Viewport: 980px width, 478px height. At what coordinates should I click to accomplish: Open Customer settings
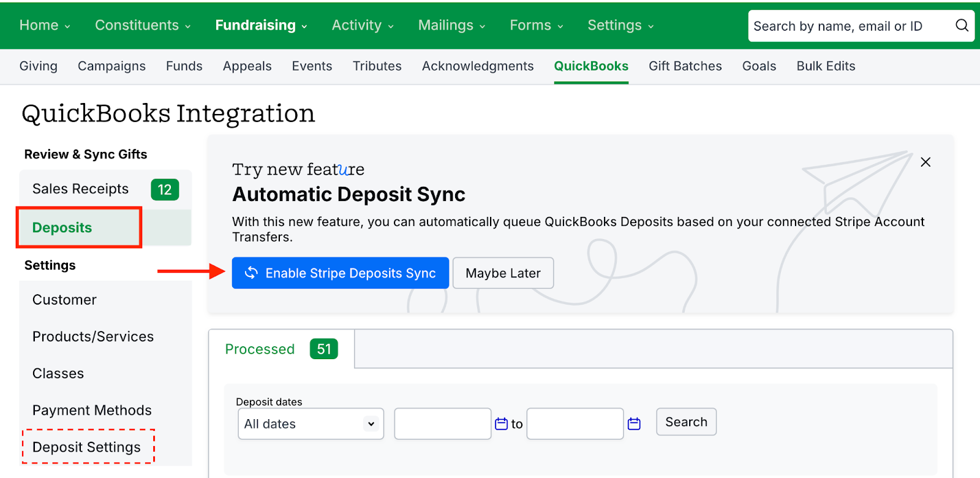click(64, 300)
